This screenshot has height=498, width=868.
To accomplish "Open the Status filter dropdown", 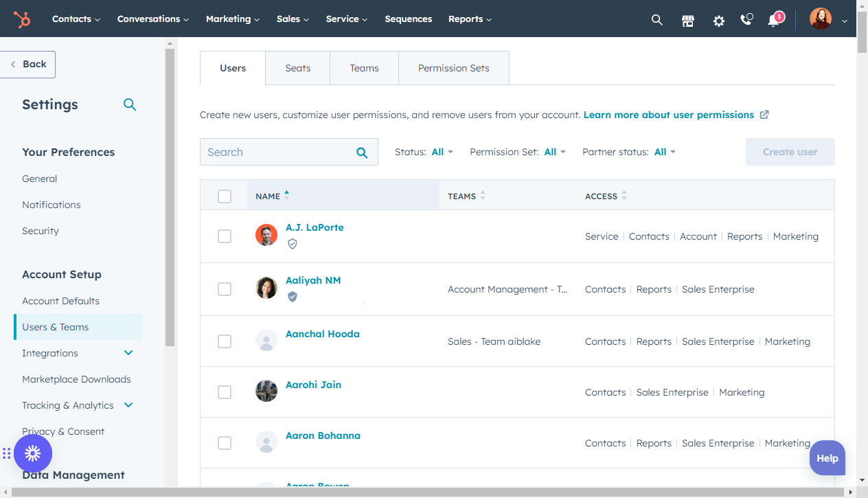I will (442, 152).
